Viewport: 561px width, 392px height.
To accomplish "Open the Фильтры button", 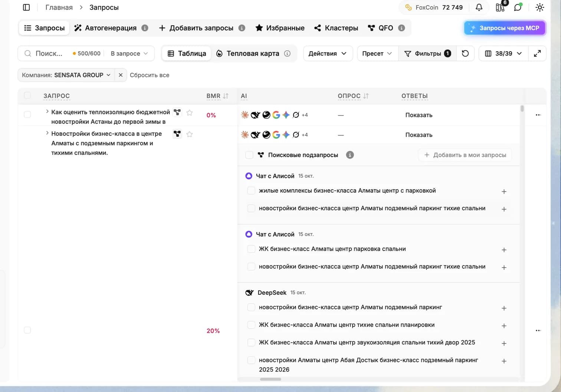I will (427, 53).
